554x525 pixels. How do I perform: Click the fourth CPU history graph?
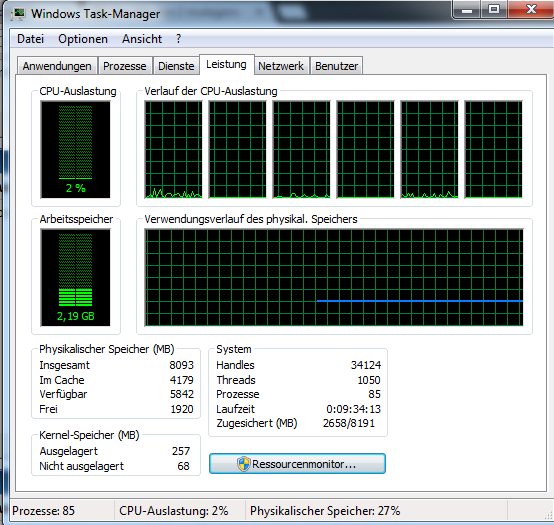click(365, 149)
